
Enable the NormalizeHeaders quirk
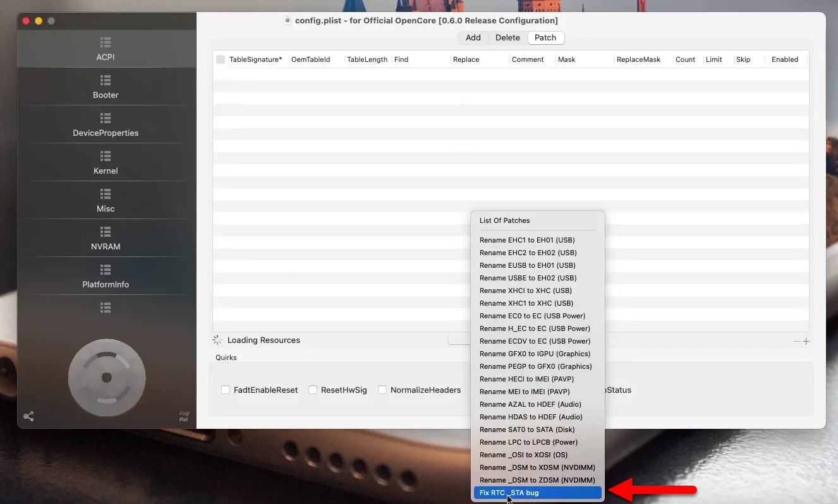tap(382, 390)
